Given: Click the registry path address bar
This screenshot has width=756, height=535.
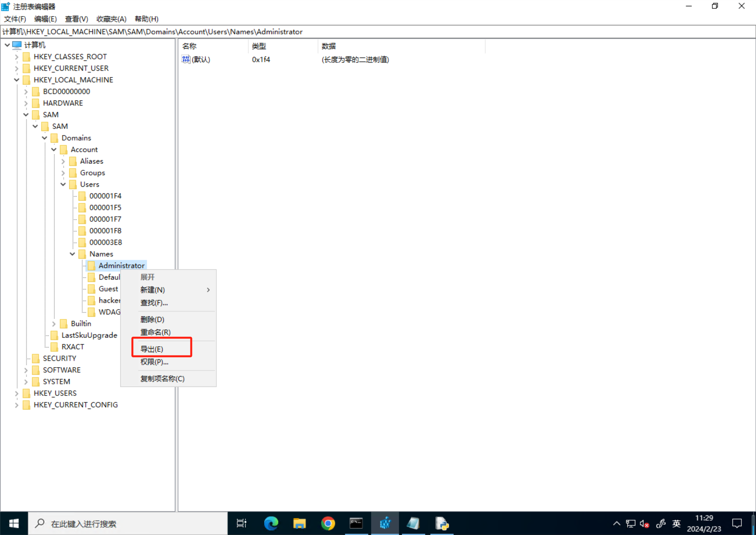Looking at the screenshot, I should click(378, 32).
